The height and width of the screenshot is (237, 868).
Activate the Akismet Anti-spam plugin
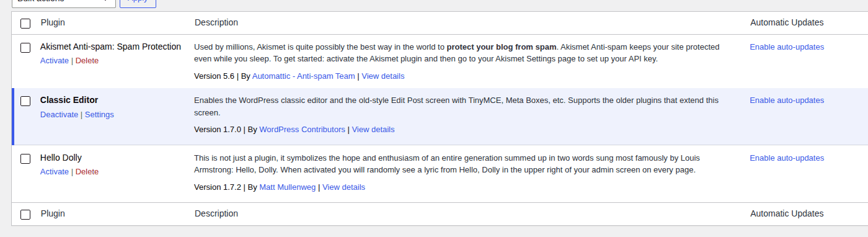pyautogui.click(x=55, y=60)
